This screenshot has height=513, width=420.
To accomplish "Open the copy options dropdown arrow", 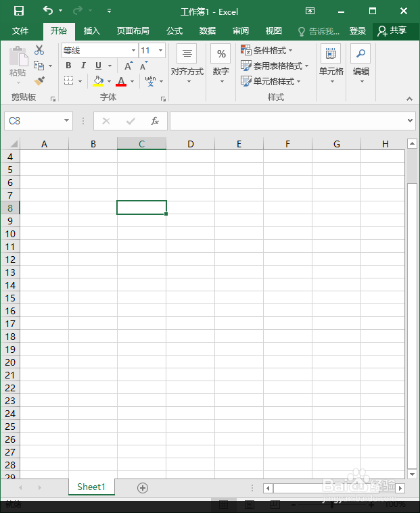I will (51, 66).
